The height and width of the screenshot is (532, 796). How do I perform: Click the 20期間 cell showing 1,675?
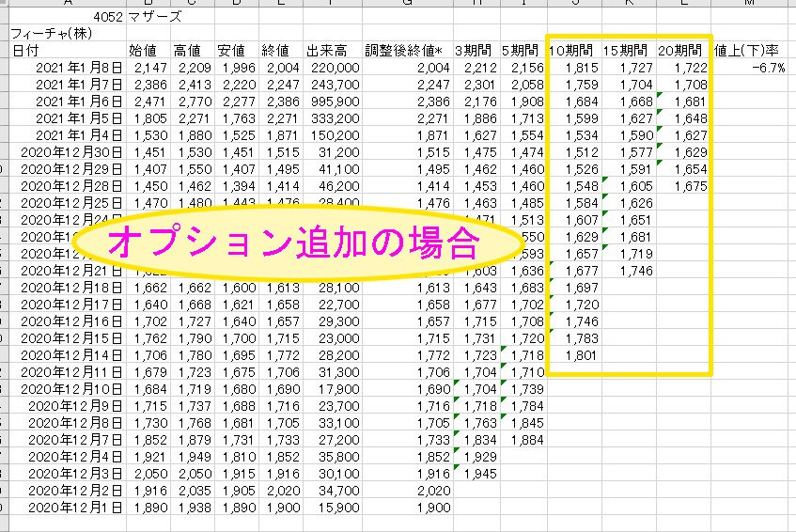pos(683,186)
